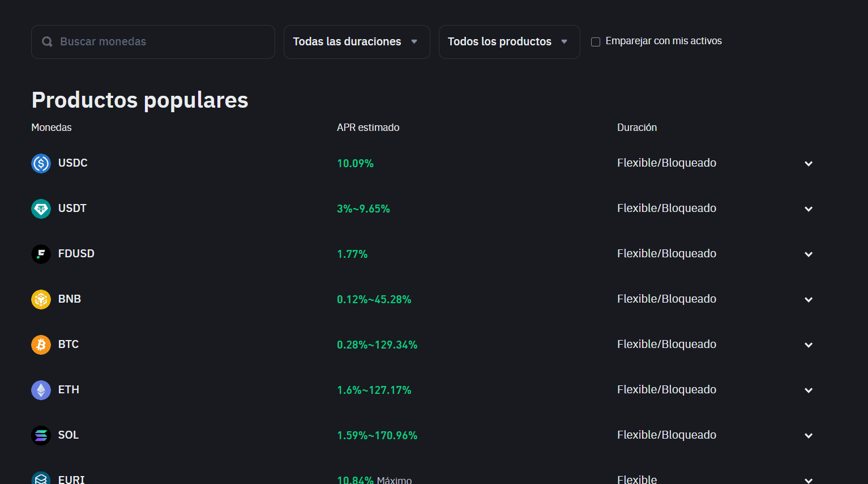The image size is (868, 484).
Task: Click the BNB coin icon
Action: (x=41, y=299)
